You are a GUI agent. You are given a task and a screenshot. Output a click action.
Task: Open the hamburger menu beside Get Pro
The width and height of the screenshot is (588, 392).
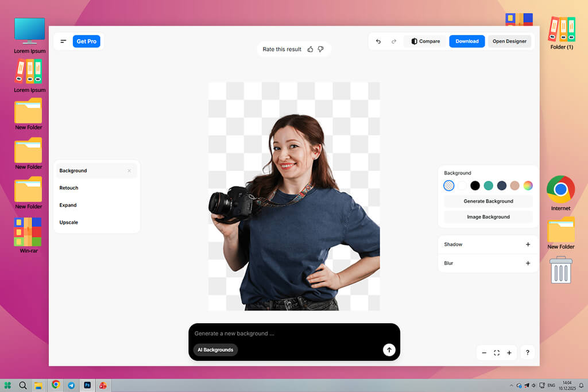(63, 41)
